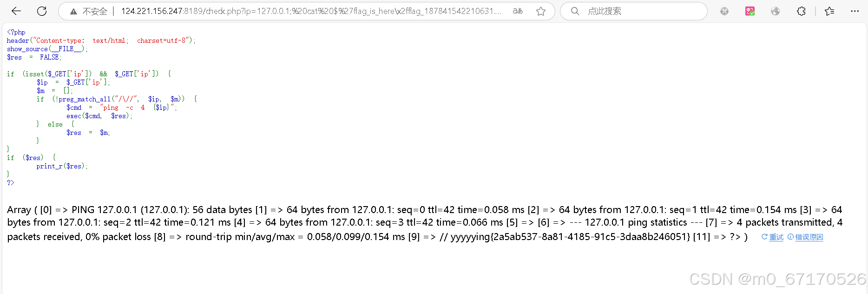868x294 pixels.
Task: Click the globe browsing icon in toolbar
Action: [775, 11]
